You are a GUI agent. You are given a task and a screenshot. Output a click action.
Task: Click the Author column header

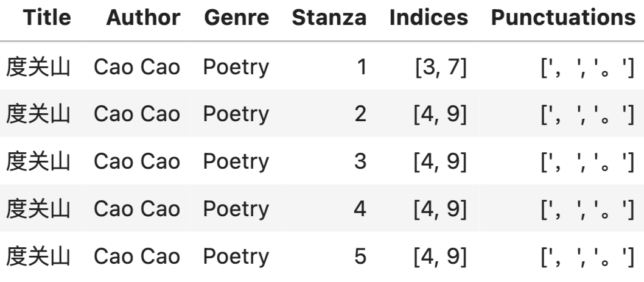point(143,18)
